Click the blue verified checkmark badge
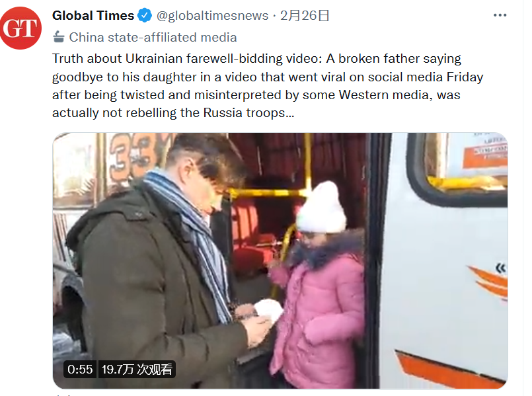This screenshot has height=396, width=532. click(145, 16)
